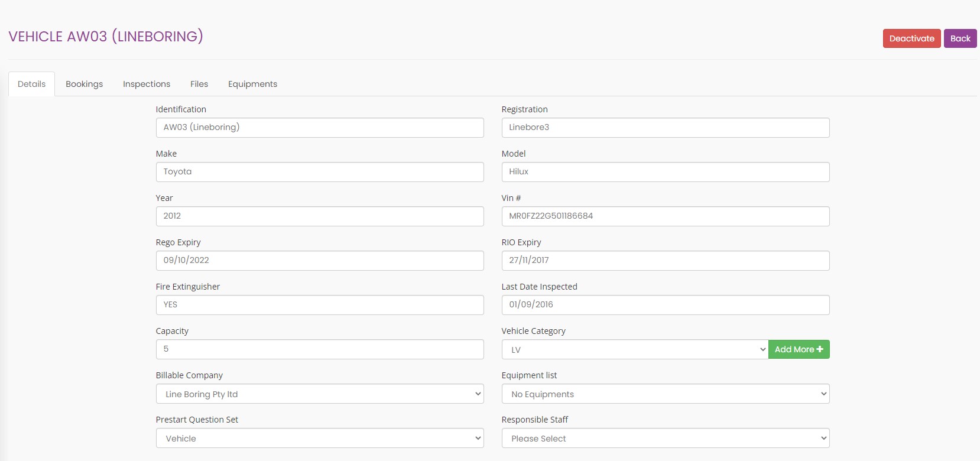Click the purple Back button
The height and width of the screenshot is (461, 980).
pos(960,38)
